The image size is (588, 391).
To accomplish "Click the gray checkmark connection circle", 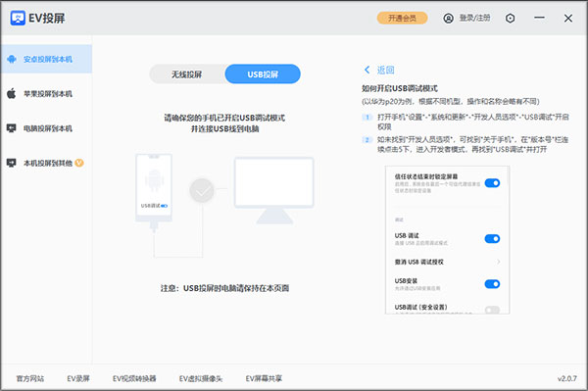I will coord(202,190).
